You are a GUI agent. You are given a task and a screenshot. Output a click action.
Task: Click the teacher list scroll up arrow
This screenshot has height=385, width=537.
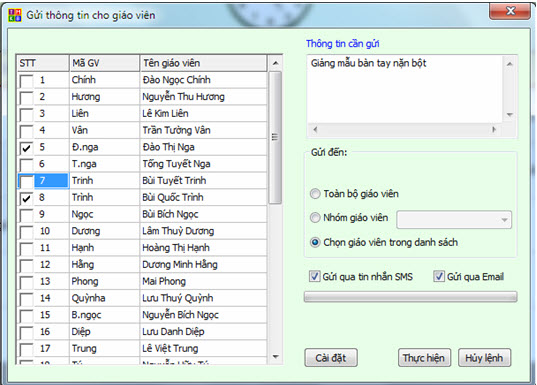point(275,63)
